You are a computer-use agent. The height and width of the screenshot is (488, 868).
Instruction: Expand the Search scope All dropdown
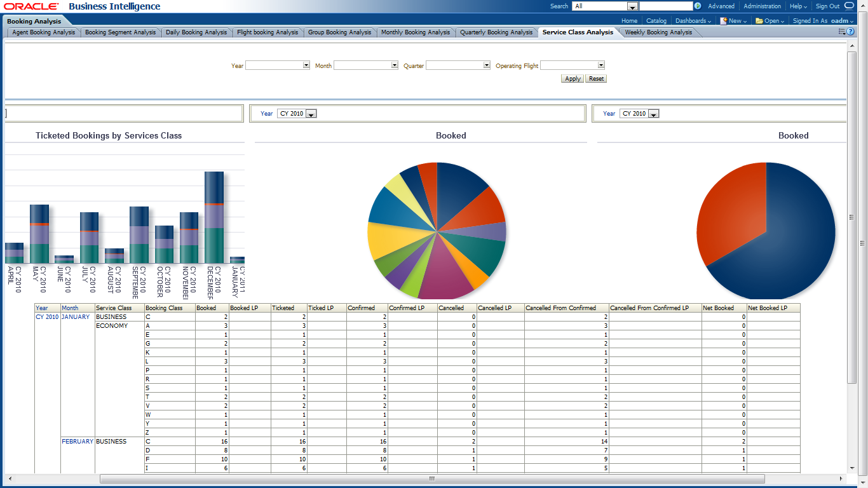632,6
